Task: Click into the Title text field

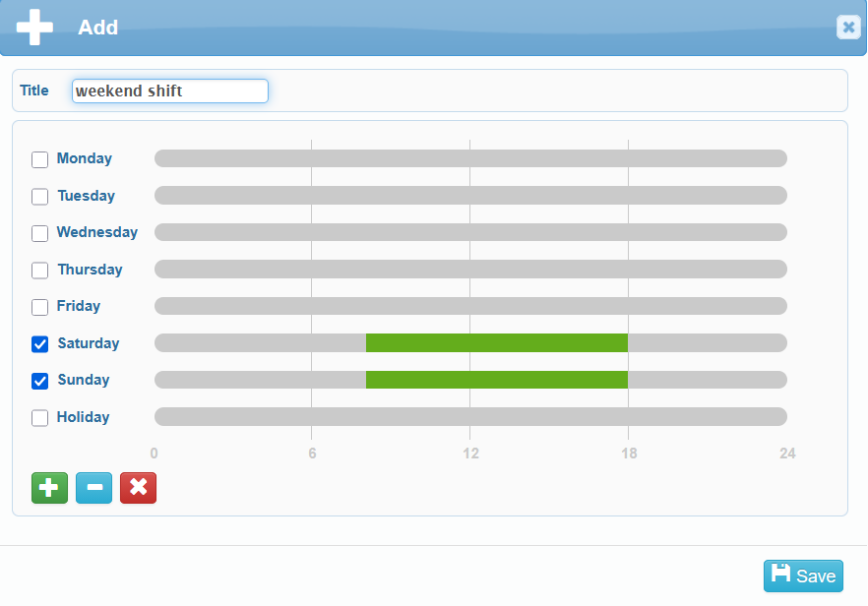Action: pyautogui.click(x=169, y=91)
